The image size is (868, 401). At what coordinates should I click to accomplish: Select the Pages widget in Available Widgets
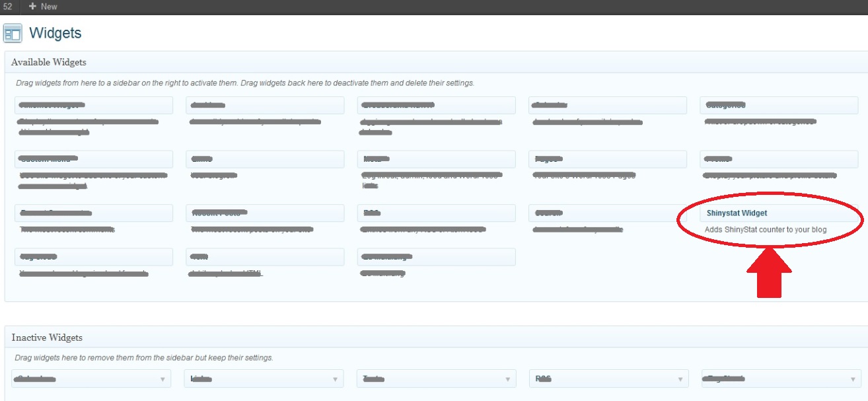[608, 159]
